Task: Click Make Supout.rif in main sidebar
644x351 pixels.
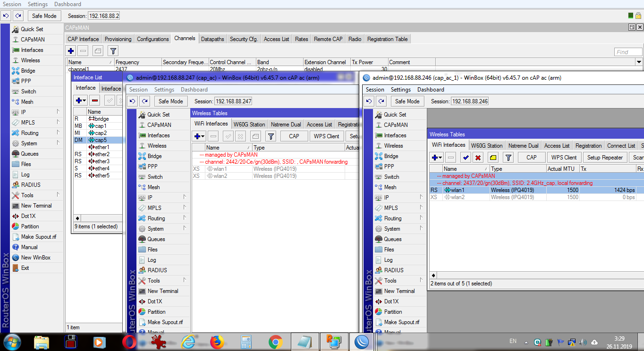Action: [x=38, y=237]
